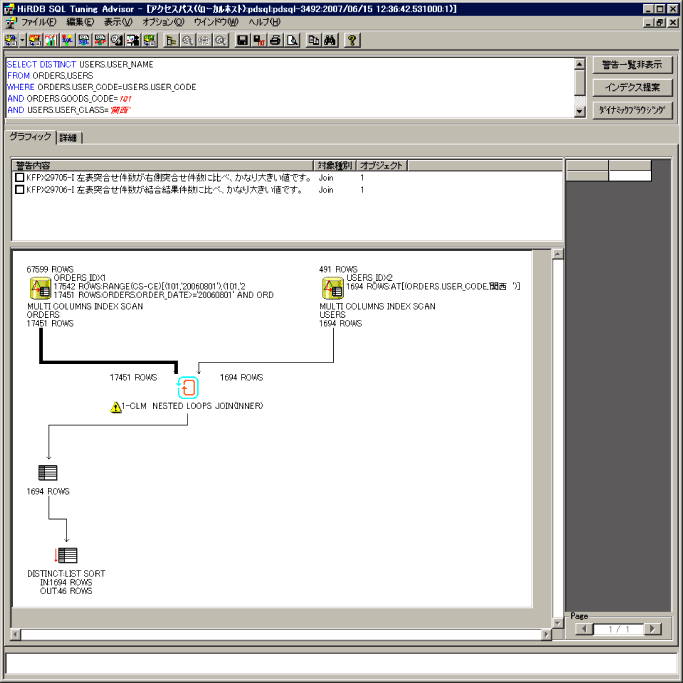
Task: Click the 警告内容 column header
Action: (162, 166)
